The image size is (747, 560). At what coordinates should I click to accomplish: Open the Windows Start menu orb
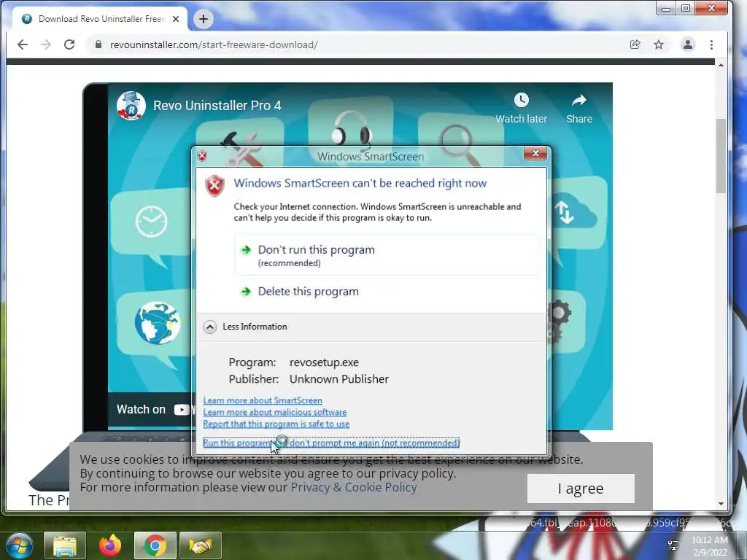20,545
